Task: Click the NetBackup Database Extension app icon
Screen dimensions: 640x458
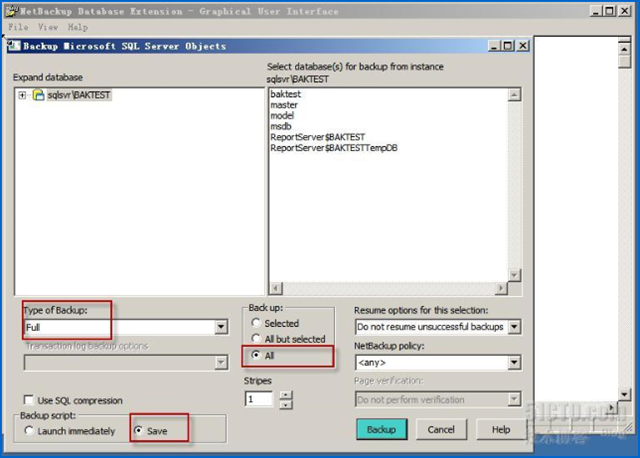Action: pos(12,11)
